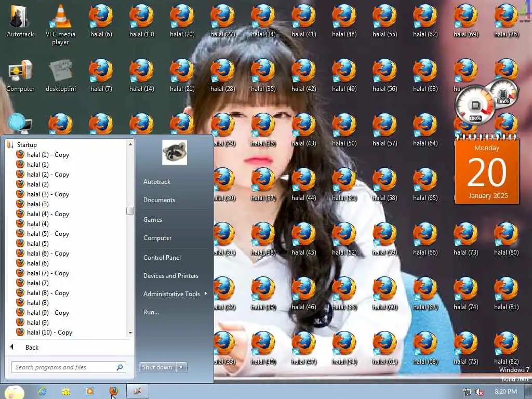The width and height of the screenshot is (532, 399).
Task: Open Computer from the Start menu
Action: (x=157, y=238)
